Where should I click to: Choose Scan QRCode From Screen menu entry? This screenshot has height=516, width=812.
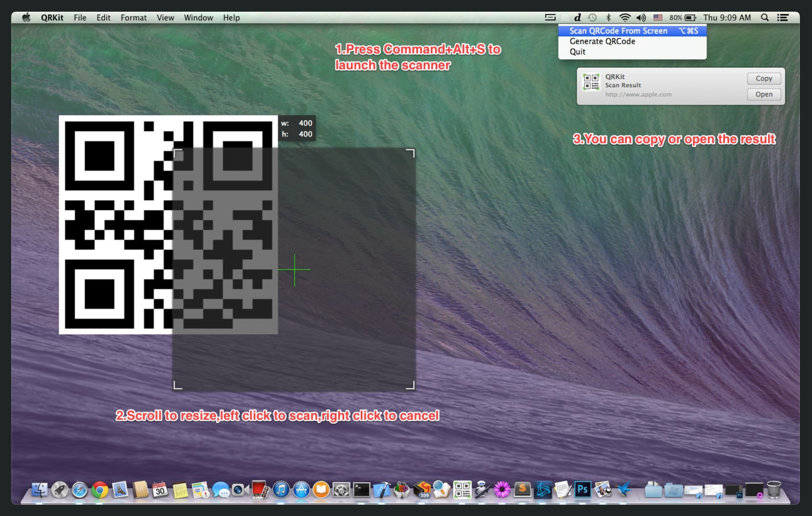632,31
